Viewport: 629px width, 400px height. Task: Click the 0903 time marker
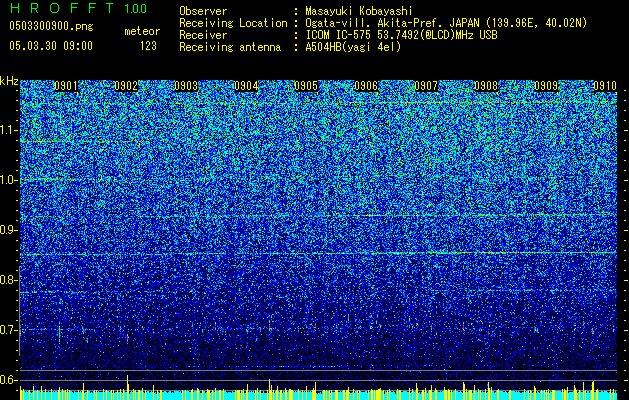pos(186,86)
